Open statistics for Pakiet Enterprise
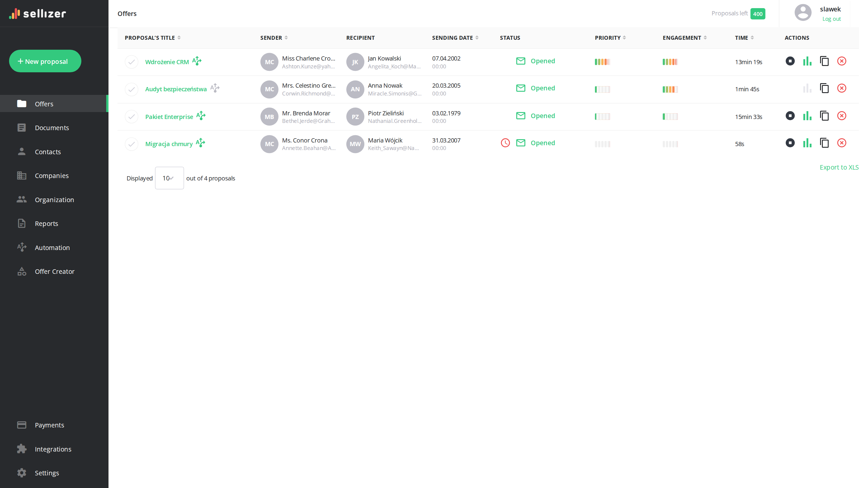The width and height of the screenshot is (868, 488). pos(807,116)
